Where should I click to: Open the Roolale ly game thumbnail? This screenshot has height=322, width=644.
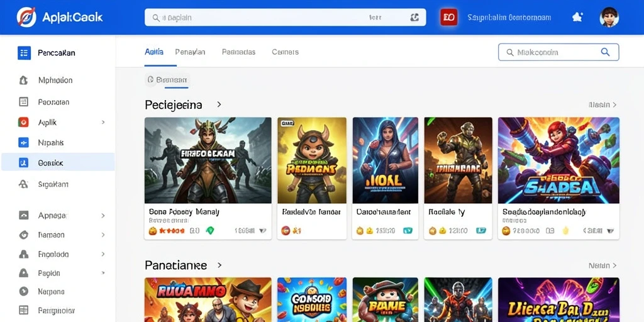pyautogui.click(x=458, y=160)
